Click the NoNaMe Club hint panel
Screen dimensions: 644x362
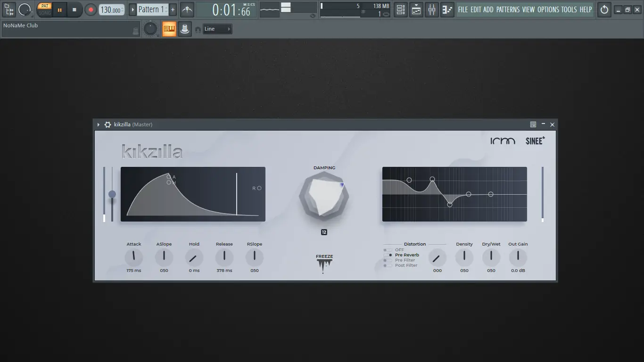pyautogui.click(x=71, y=29)
